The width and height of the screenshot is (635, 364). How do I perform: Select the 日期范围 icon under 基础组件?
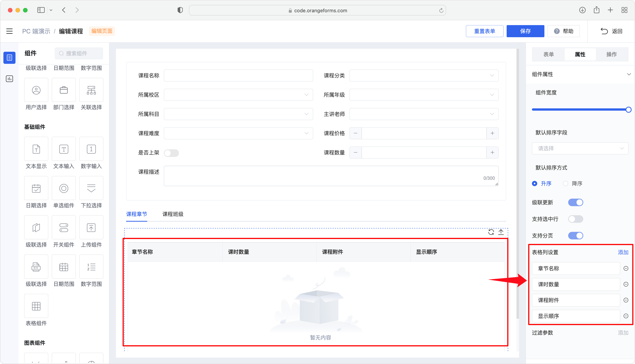(x=64, y=267)
